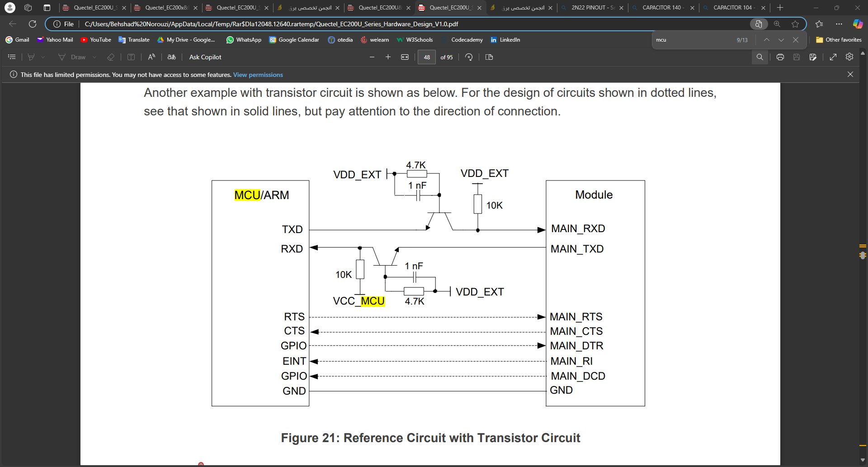
Task: Expand the Draw options dropdown arrow
Action: [x=94, y=57]
